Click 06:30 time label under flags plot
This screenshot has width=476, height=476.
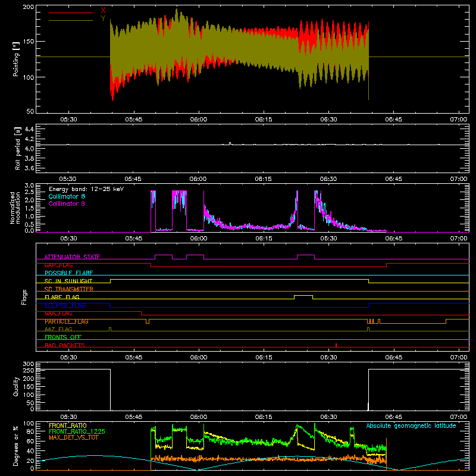pos(328,358)
